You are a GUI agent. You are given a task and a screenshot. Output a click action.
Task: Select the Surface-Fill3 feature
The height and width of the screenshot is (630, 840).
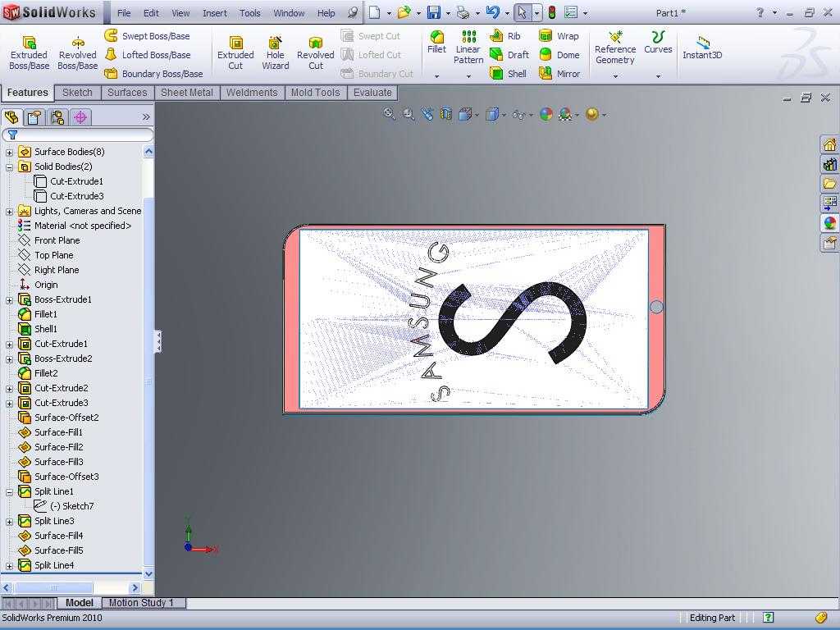coord(59,462)
